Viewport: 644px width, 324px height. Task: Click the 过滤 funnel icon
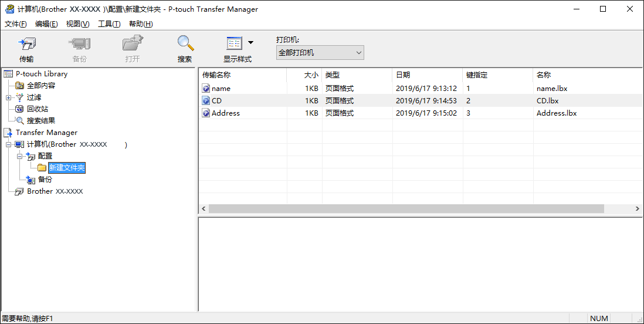(20, 97)
